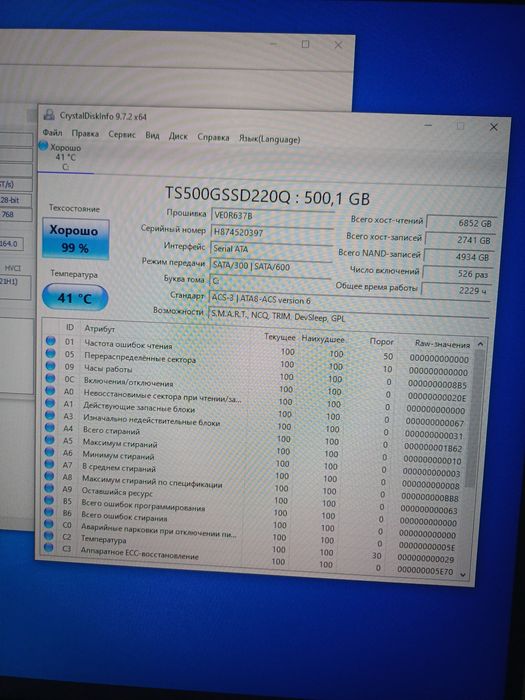Click the disk title TS500GSSD220Q : 500,1 GB
The image size is (525, 700).
point(267,195)
